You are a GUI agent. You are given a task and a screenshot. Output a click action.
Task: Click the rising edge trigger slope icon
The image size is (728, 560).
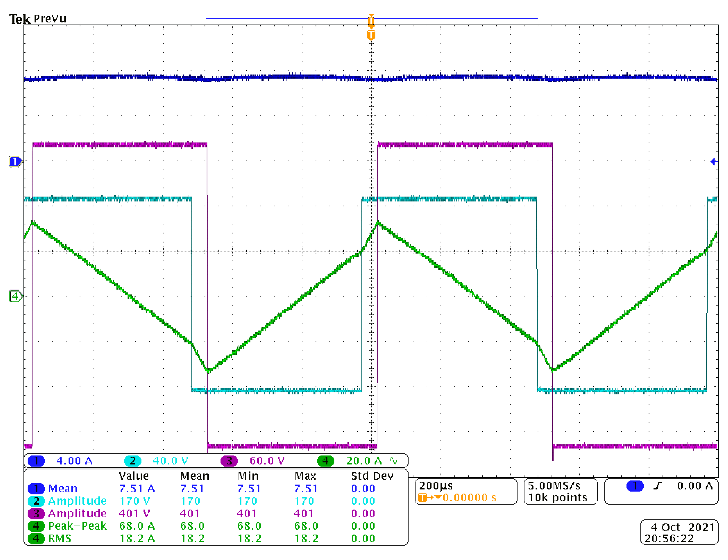pos(657,486)
